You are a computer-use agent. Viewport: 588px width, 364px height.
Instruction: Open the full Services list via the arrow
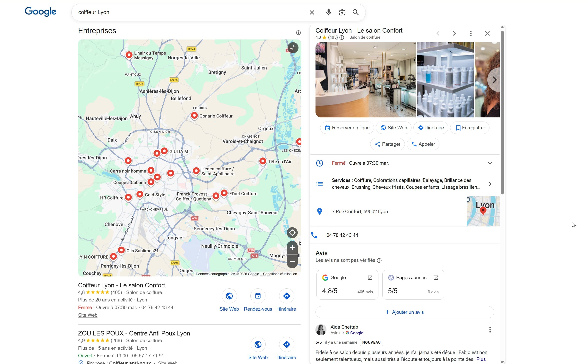click(490, 183)
